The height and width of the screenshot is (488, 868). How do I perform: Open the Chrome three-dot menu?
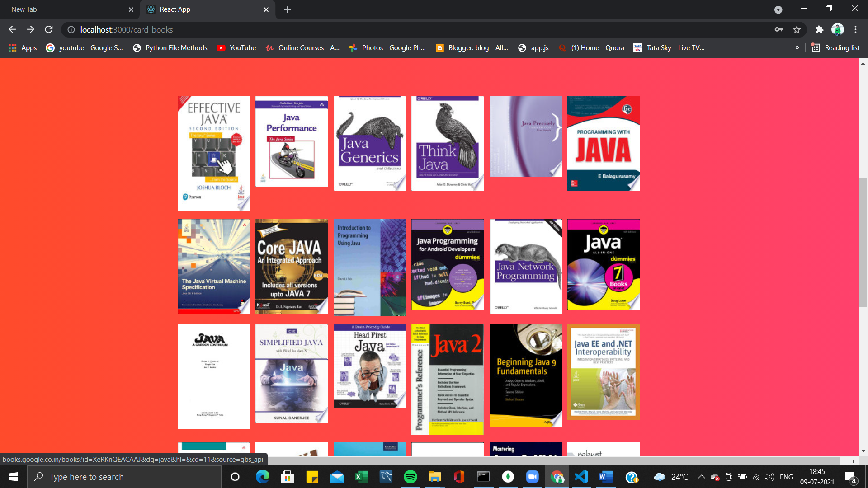click(855, 29)
